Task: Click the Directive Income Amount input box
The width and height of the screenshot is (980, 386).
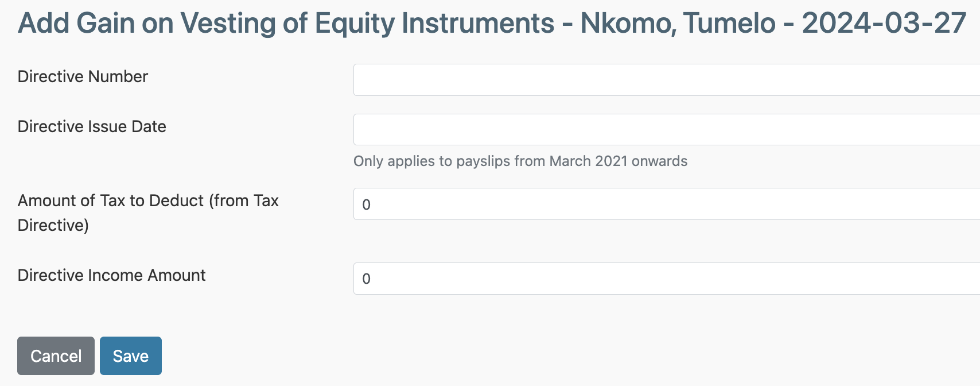Action: click(666, 279)
